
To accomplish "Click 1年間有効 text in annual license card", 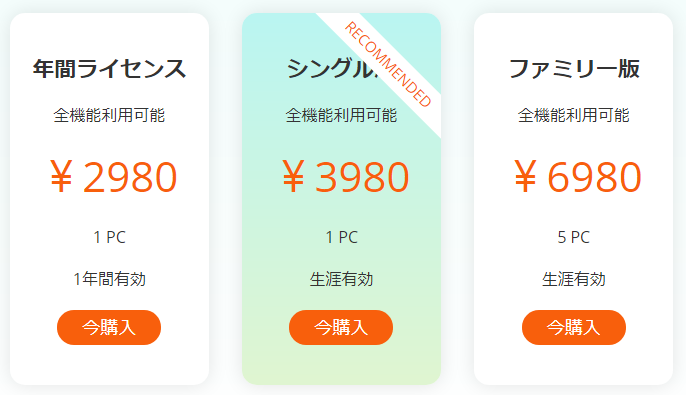I will pyautogui.click(x=109, y=279).
